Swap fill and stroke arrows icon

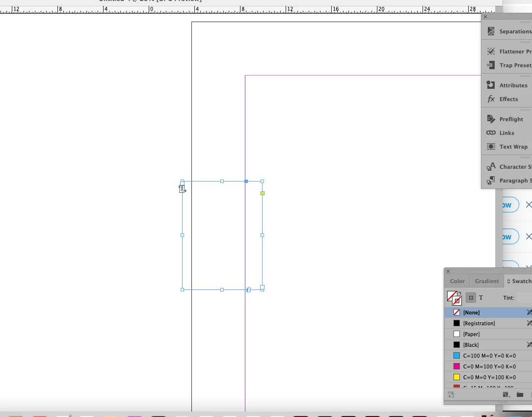click(x=460, y=292)
